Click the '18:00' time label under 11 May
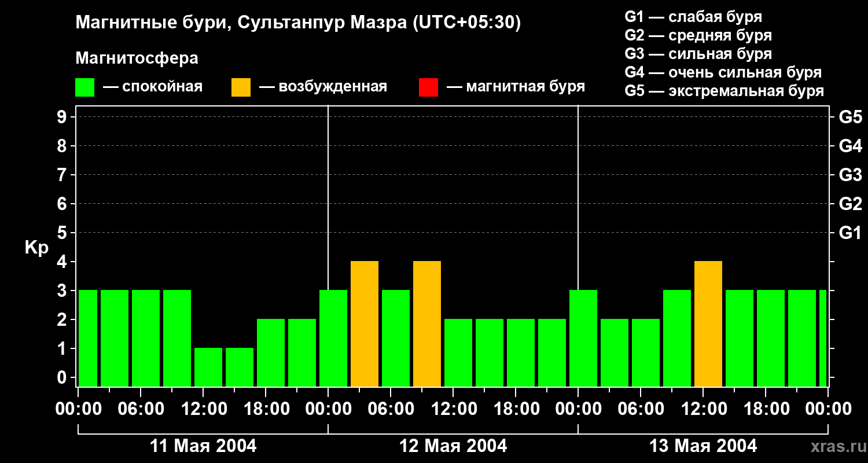This screenshot has height=463, width=868. (x=266, y=409)
